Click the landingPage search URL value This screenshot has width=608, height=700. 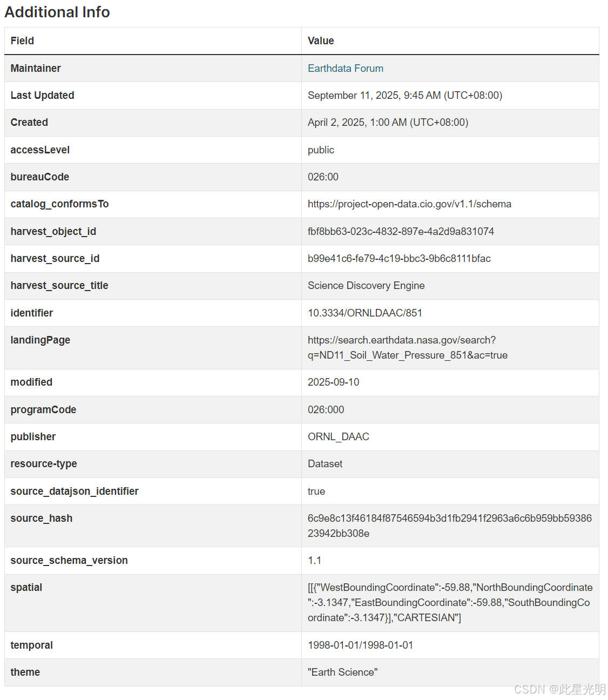pos(408,348)
